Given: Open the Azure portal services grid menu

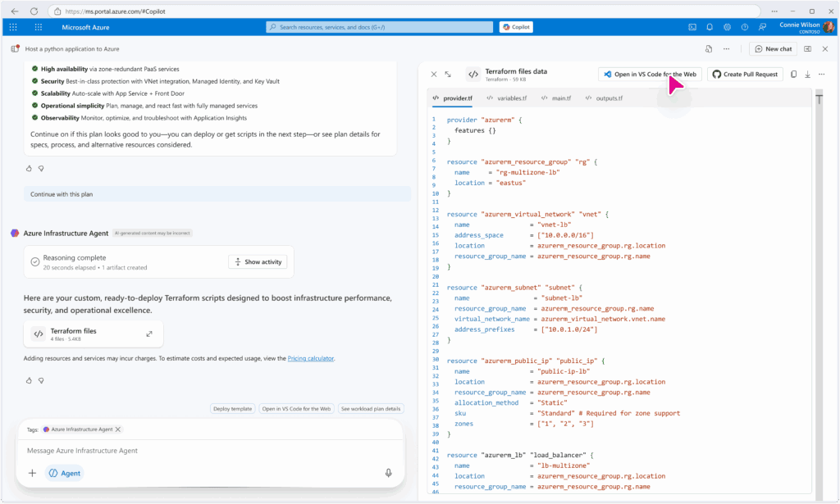Looking at the screenshot, I should click(x=38, y=27).
